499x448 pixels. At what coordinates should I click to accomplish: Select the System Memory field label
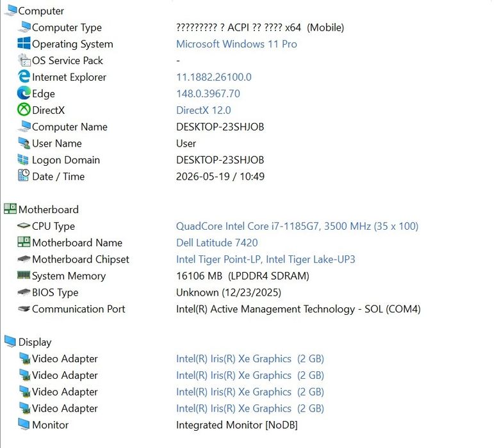click(x=69, y=276)
